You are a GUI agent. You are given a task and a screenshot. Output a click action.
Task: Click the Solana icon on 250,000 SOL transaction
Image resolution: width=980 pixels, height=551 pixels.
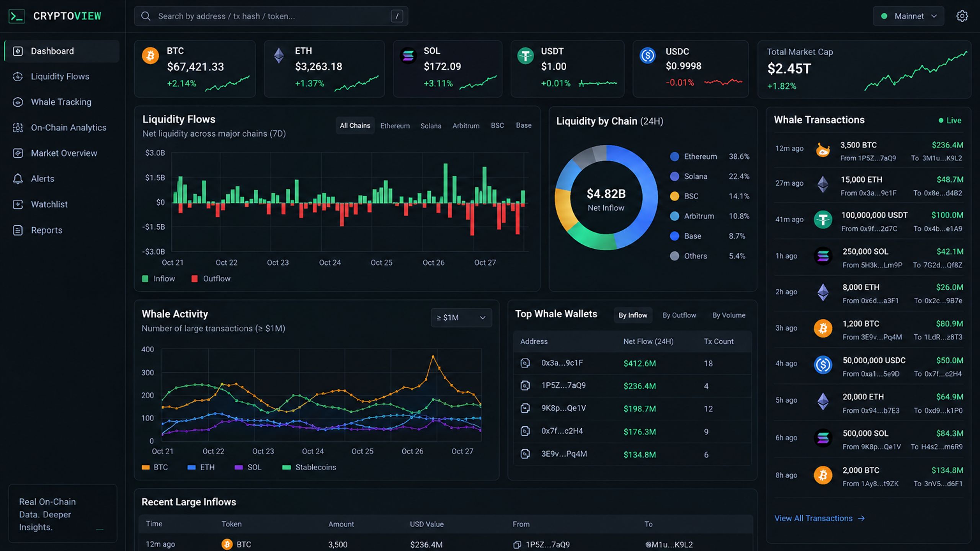click(823, 256)
